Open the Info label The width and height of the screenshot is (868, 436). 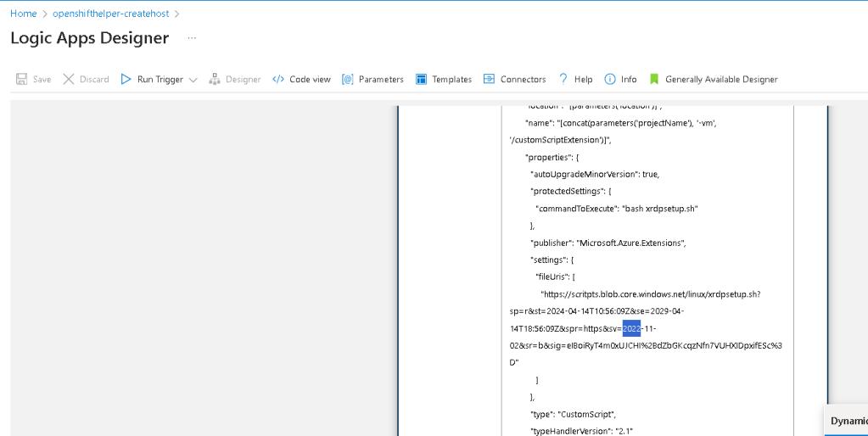pyautogui.click(x=629, y=79)
